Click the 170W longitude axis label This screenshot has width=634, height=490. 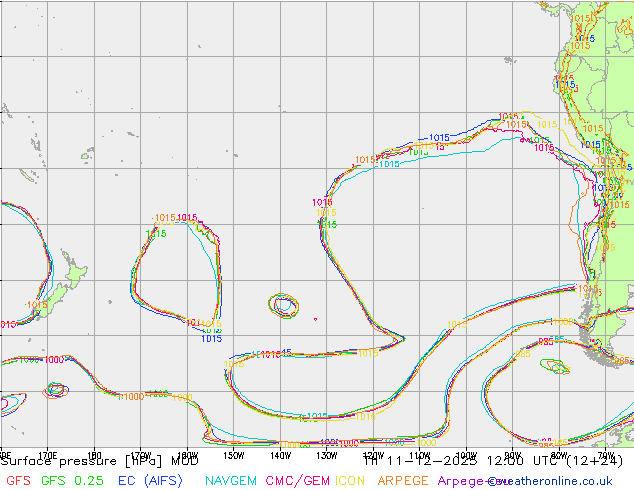point(141,455)
